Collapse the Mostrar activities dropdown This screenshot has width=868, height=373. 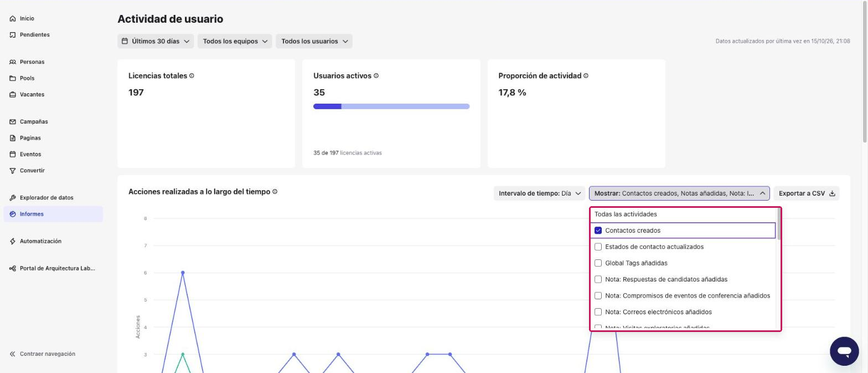click(x=679, y=193)
